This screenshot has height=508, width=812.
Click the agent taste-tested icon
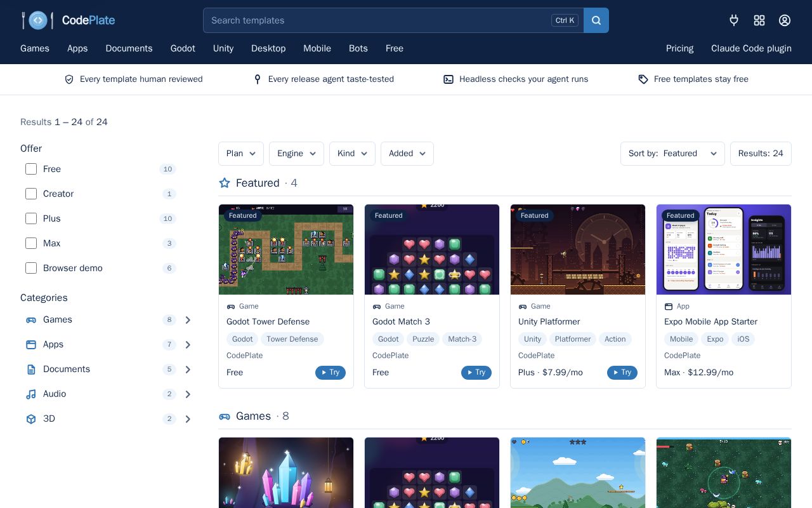coord(258,79)
